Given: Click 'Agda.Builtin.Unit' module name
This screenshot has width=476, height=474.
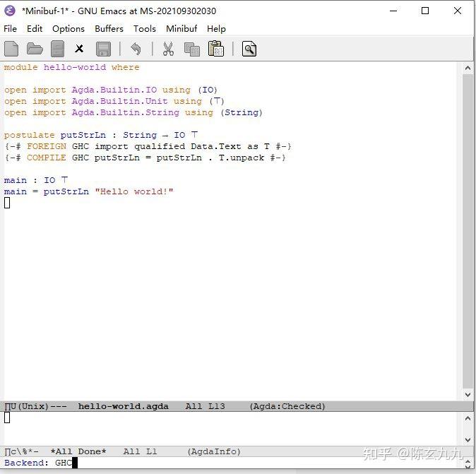Looking at the screenshot, I should pyautogui.click(x=119, y=101).
